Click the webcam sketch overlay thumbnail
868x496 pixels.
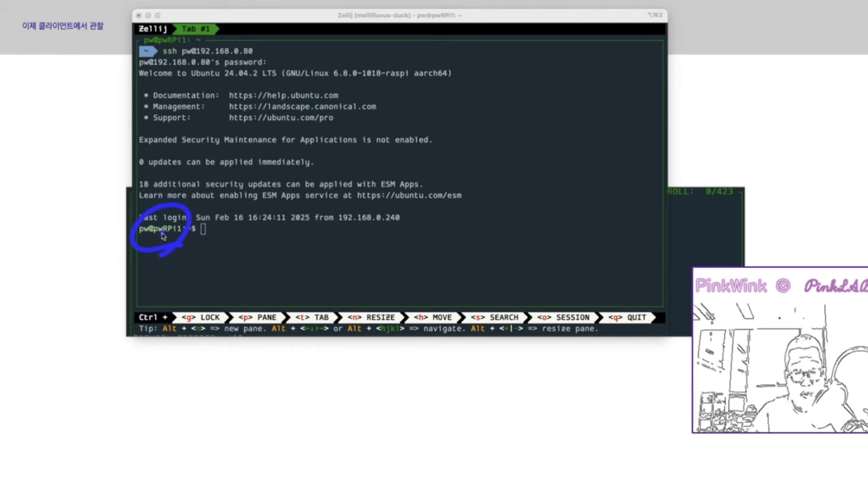click(779, 350)
